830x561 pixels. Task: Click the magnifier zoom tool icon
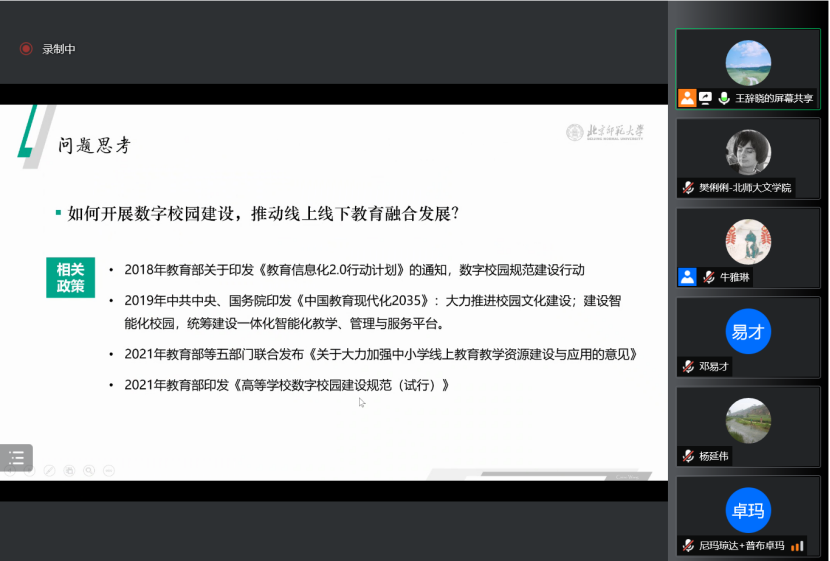coord(89,470)
